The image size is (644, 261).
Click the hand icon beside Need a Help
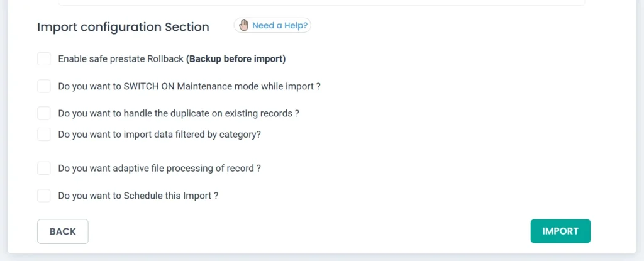click(x=243, y=26)
